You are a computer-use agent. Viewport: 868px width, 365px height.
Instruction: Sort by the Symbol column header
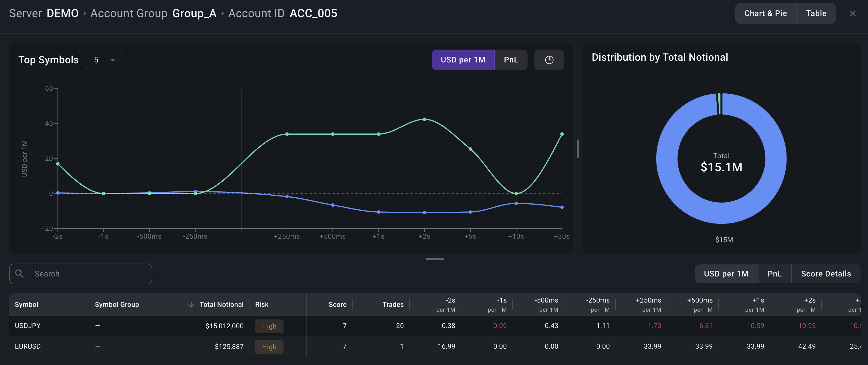coord(26,304)
